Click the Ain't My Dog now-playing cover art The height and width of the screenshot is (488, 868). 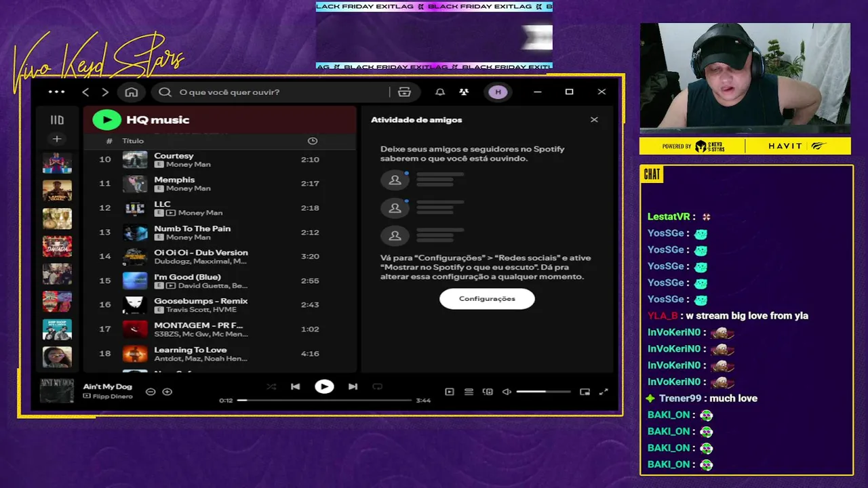[x=56, y=391]
